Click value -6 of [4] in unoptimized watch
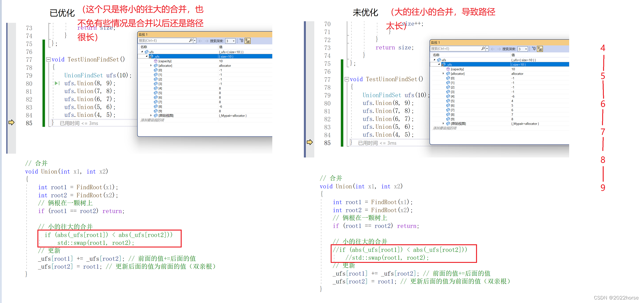Image resolution: width=644 pixels, height=303 pixels. [x=513, y=96]
